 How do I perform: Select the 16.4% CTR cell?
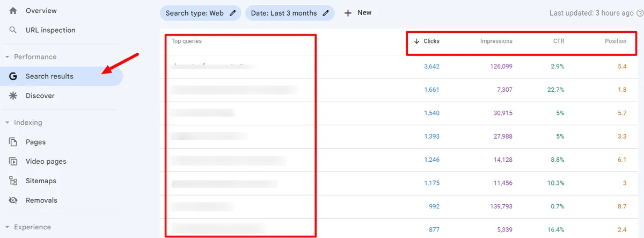coord(555,229)
